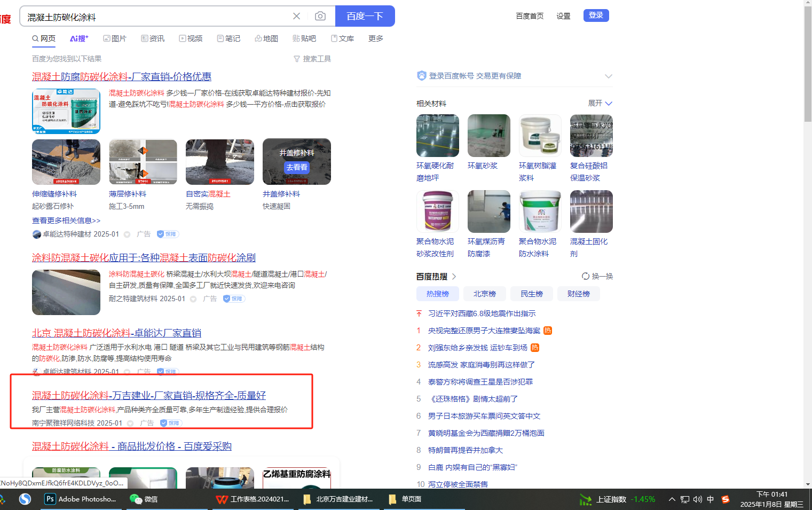
Task: Open the 聚合物水泥砂浆改性剂 material thumbnail
Action: 438,211
